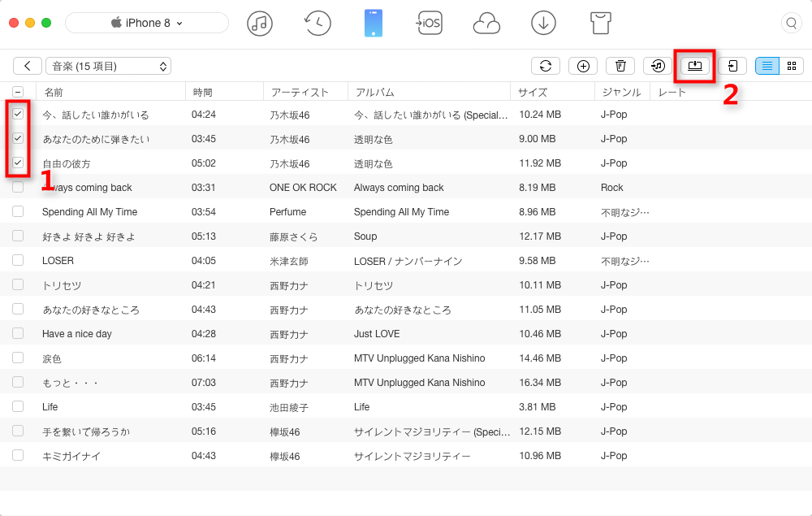Sort by ジャンル column header
Viewport: 812px width, 516px height.
point(622,92)
